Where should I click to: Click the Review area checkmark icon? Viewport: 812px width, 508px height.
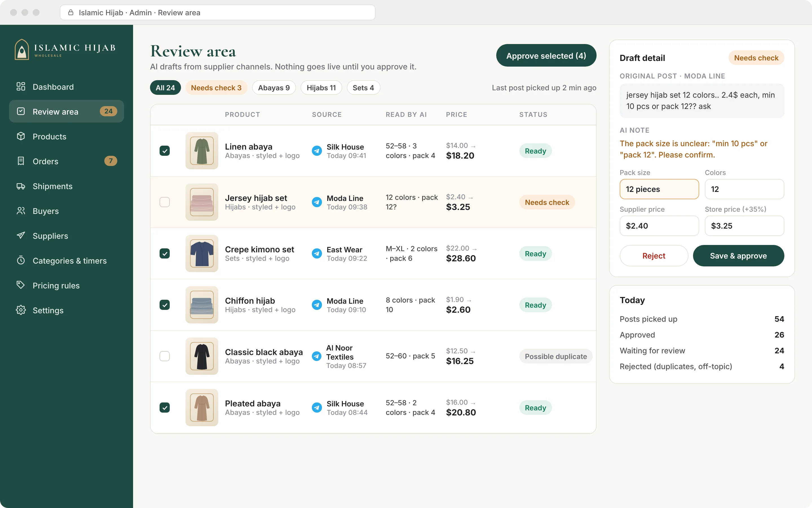[x=21, y=111]
